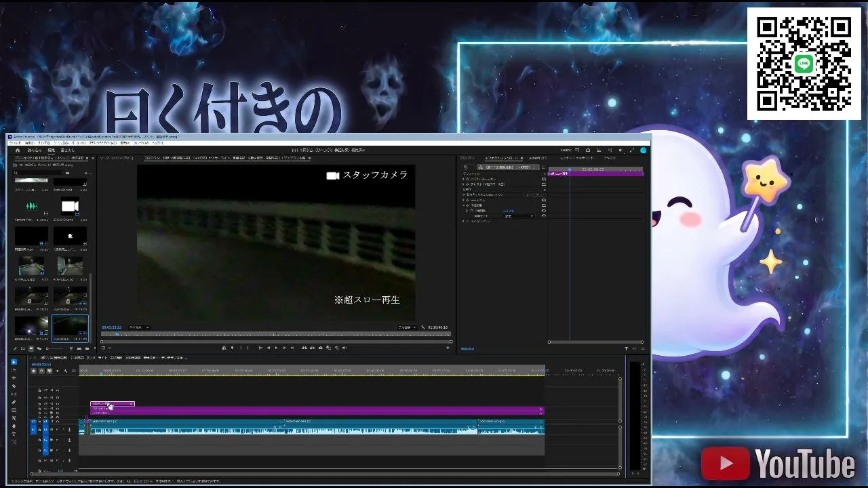Open timeline display settings wrench

click(66, 371)
